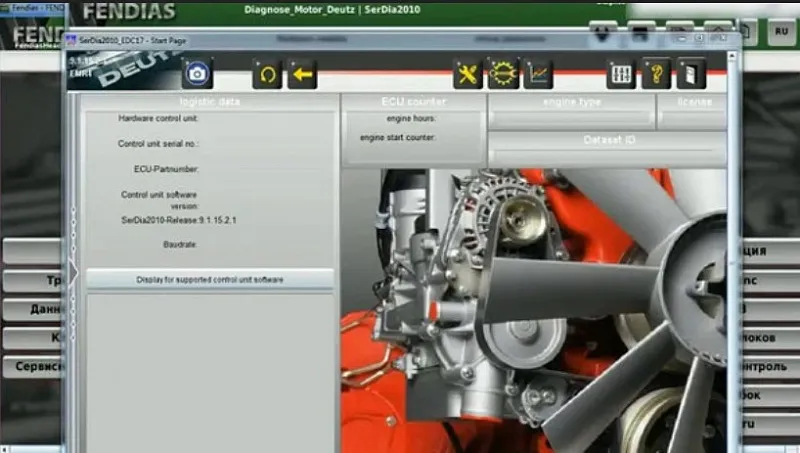Open the gear and wrench service icon
Viewport: 800px width, 453px height.
[503, 74]
